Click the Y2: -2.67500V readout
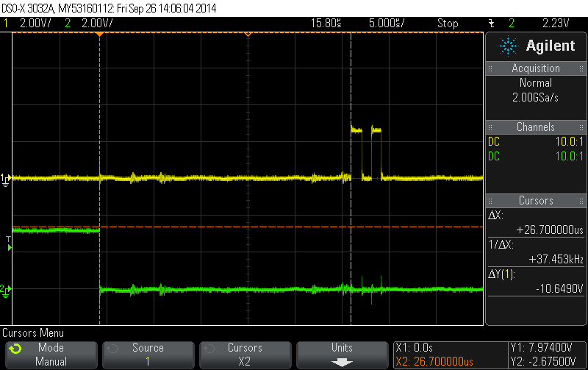Viewport: 588px width, 370px height. (x=543, y=362)
